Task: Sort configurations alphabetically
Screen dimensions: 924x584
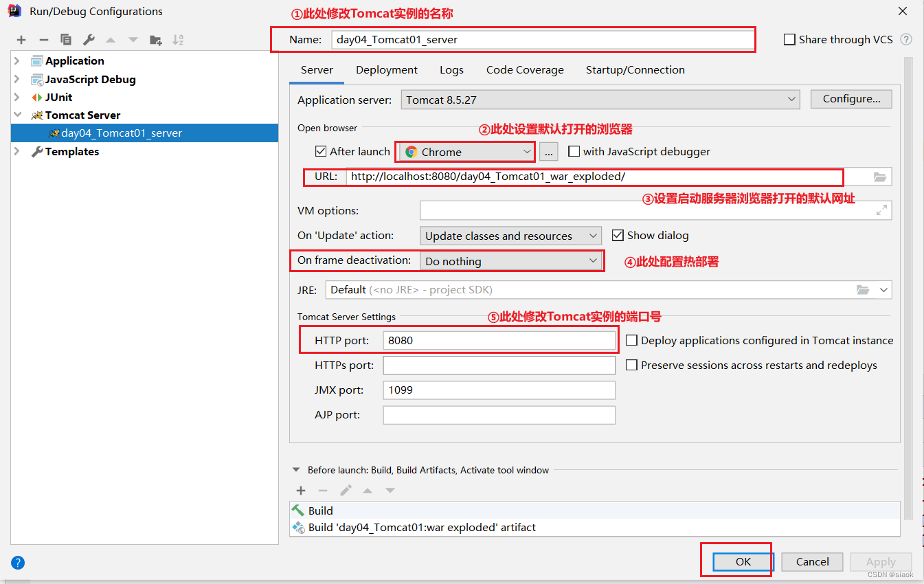Action: click(x=178, y=40)
